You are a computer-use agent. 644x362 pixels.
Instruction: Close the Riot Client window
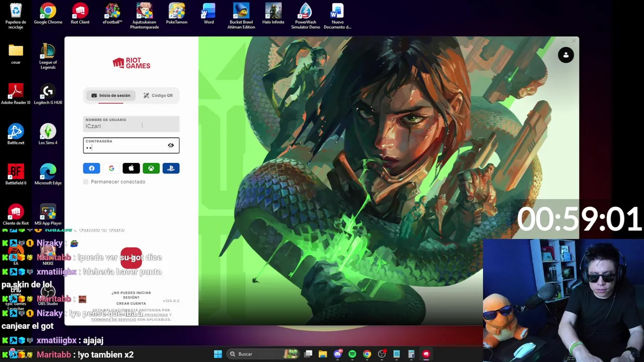point(574,41)
